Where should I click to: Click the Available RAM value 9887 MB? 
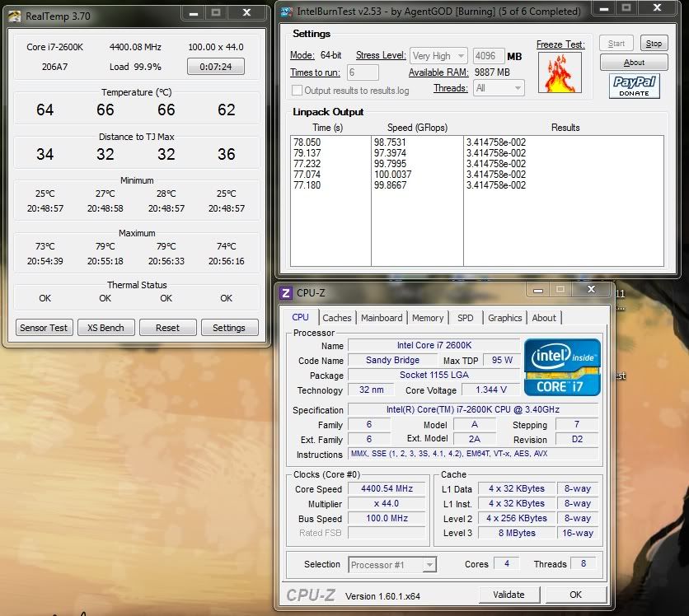click(x=492, y=72)
